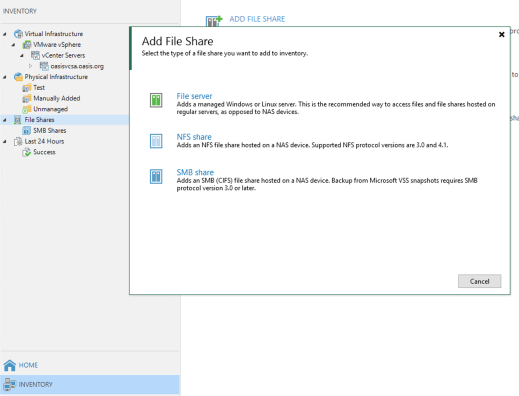Click the NFS share icon

click(156, 141)
